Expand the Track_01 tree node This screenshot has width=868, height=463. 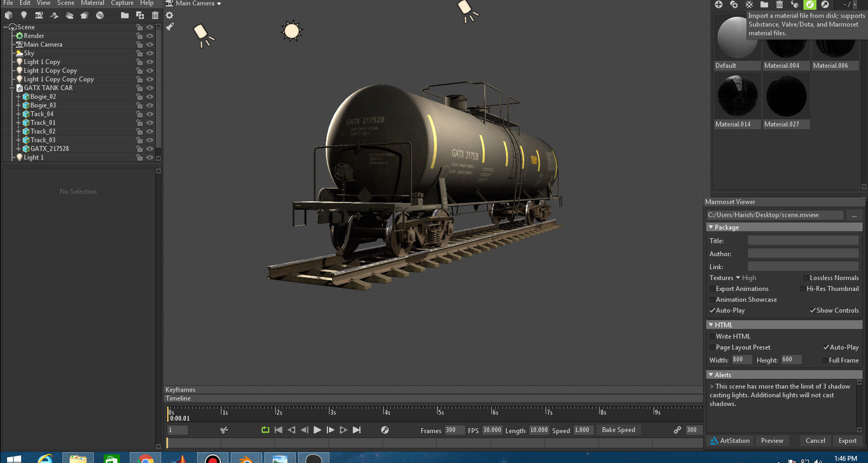click(18, 123)
